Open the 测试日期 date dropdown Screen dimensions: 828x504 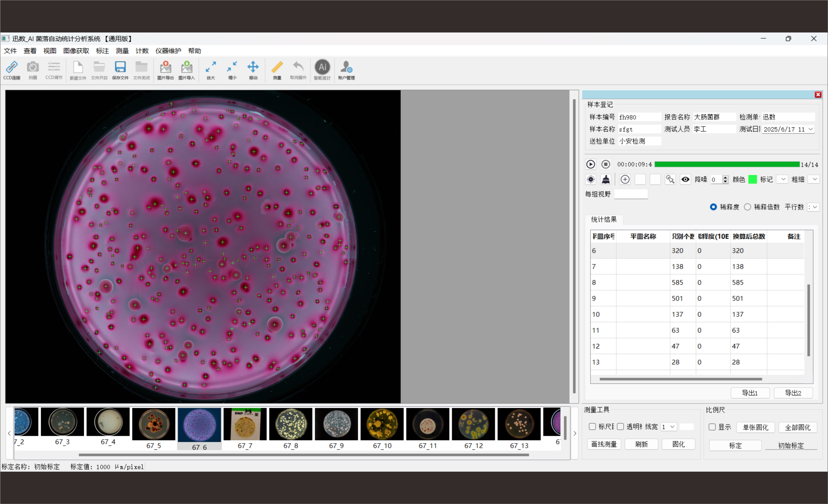[x=811, y=129]
